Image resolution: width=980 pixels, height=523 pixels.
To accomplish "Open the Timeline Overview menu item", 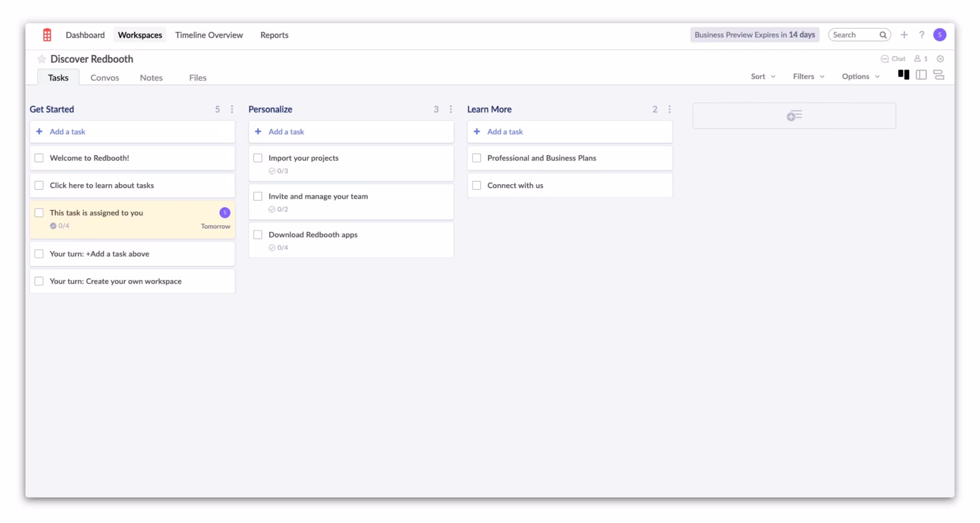I will [209, 35].
